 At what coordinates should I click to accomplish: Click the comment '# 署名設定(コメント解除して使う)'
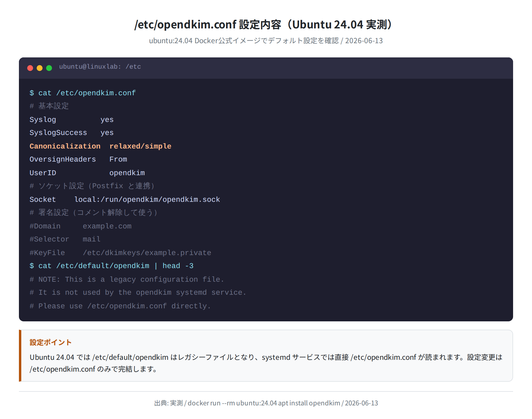coord(94,212)
